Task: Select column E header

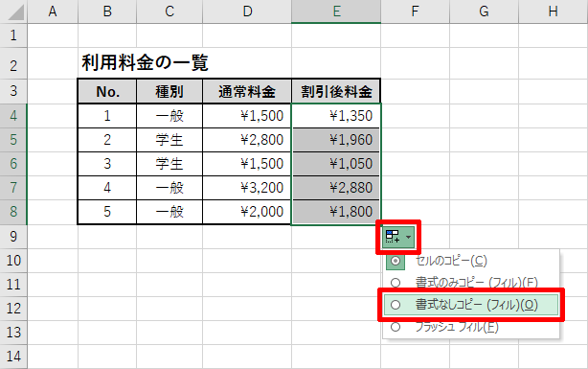Action: pos(336,12)
